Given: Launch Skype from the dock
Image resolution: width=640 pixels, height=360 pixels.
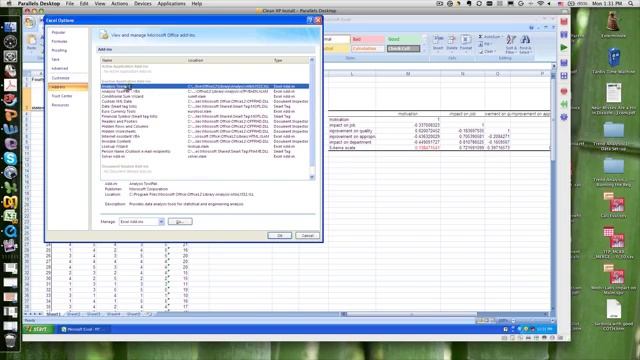Looking at the screenshot, I should pos(10,158).
